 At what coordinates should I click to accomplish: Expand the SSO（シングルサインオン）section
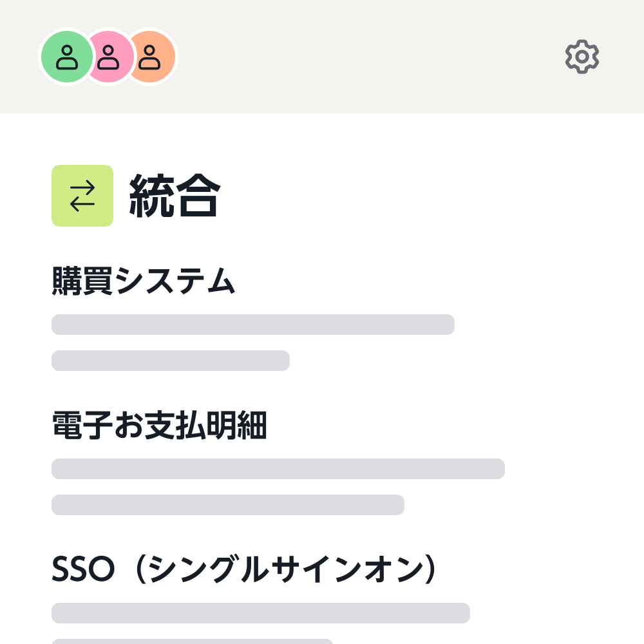[x=243, y=568]
